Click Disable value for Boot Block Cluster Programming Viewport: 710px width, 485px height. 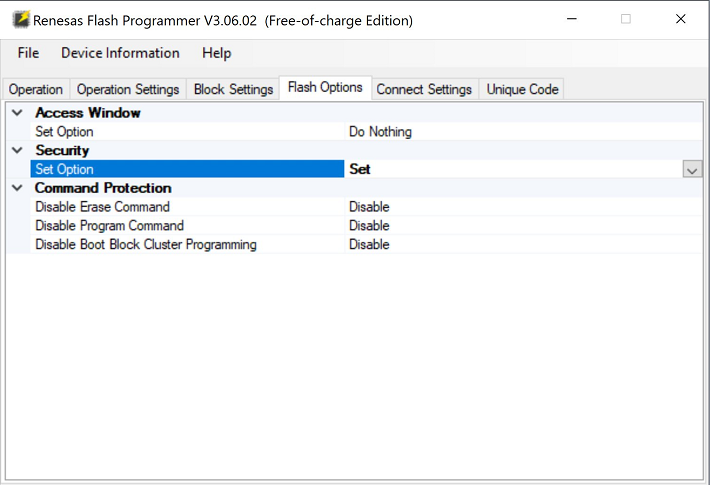coord(369,244)
